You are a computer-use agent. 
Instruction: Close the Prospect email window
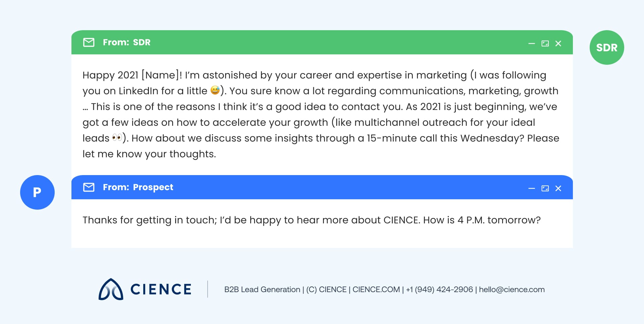click(x=558, y=188)
